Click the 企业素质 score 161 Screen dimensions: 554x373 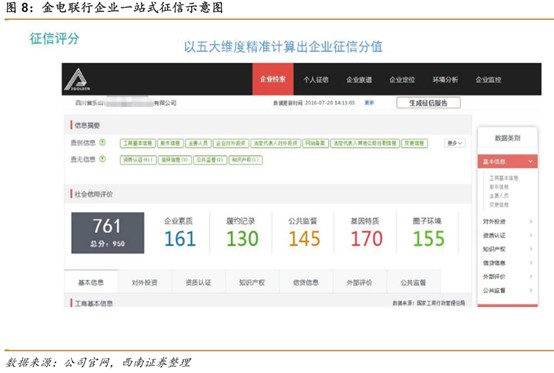click(x=180, y=238)
